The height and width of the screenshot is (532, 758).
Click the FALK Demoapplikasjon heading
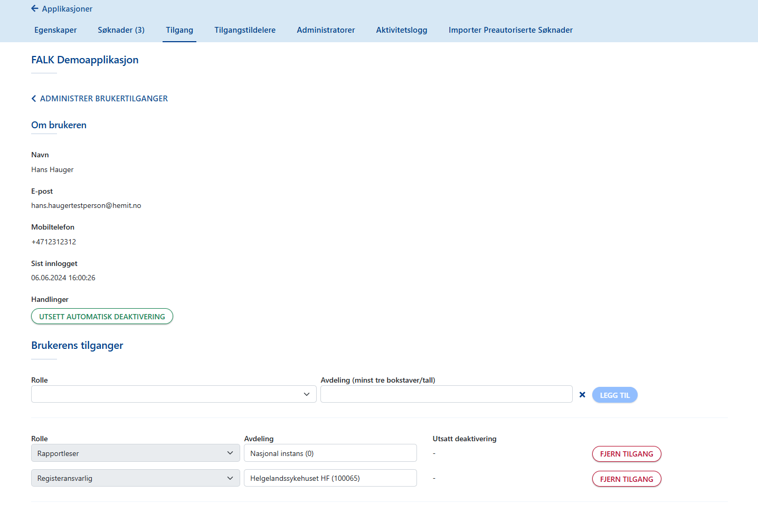point(84,60)
